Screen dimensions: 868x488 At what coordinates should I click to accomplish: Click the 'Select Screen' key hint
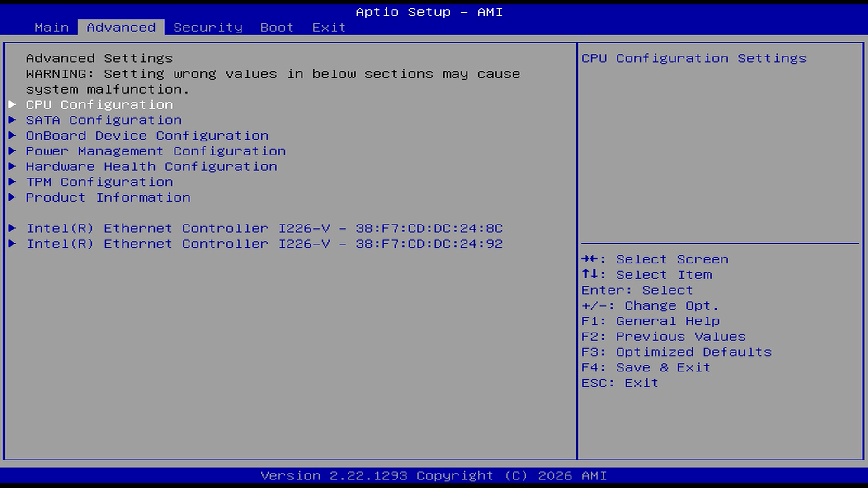click(x=655, y=259)
